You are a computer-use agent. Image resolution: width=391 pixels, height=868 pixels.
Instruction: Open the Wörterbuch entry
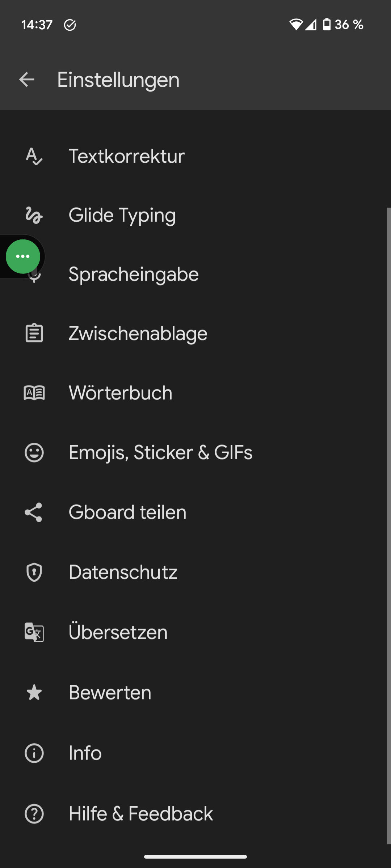click(x=120, y=393)
